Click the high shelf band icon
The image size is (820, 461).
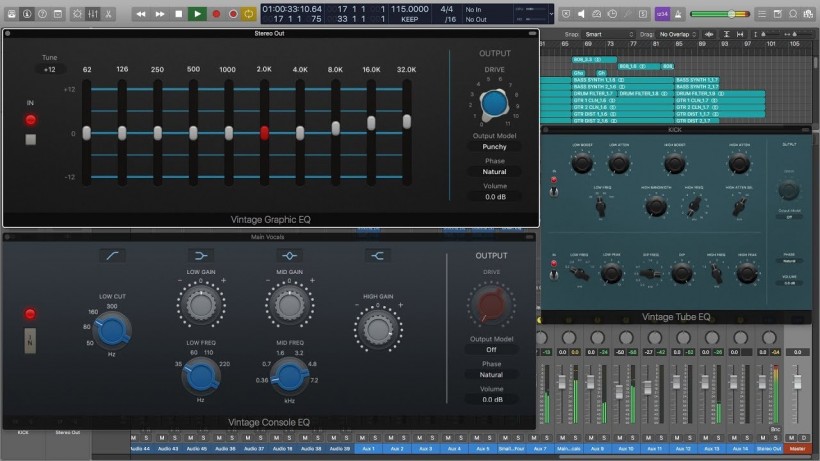click(377, 256)
